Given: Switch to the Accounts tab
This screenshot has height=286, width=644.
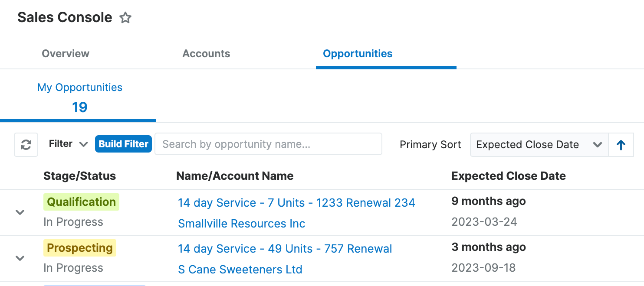Looking at the screenshot, I should click(206, 53).
